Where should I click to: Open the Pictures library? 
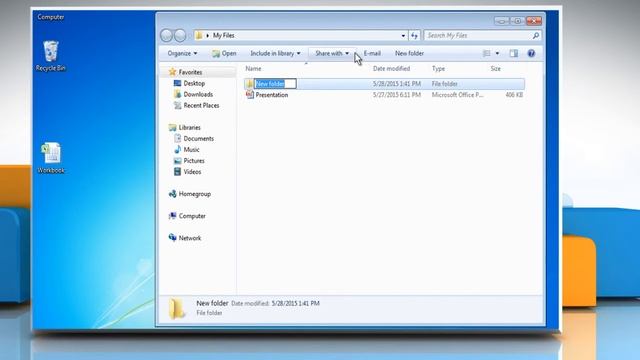(194, 160)
